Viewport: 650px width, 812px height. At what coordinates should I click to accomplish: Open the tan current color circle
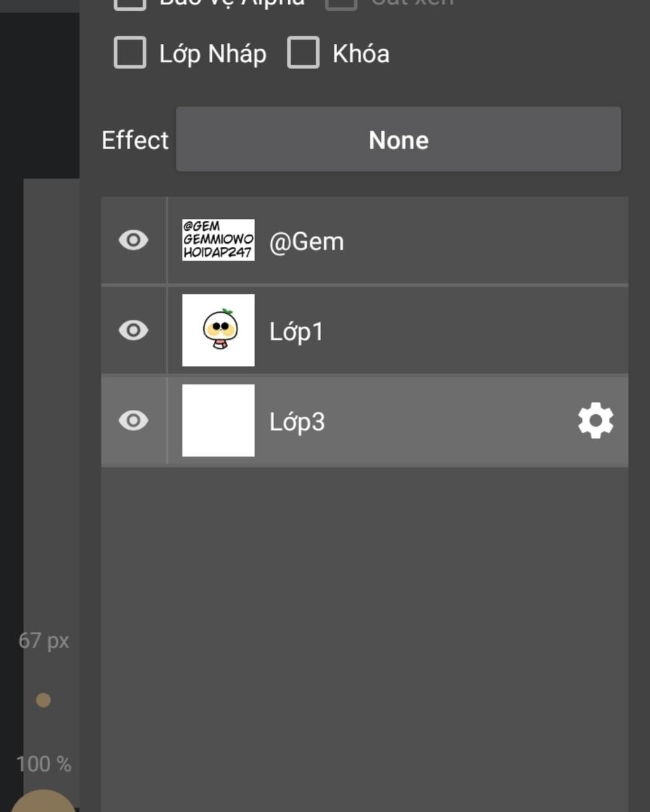click(x=43, y=801)
